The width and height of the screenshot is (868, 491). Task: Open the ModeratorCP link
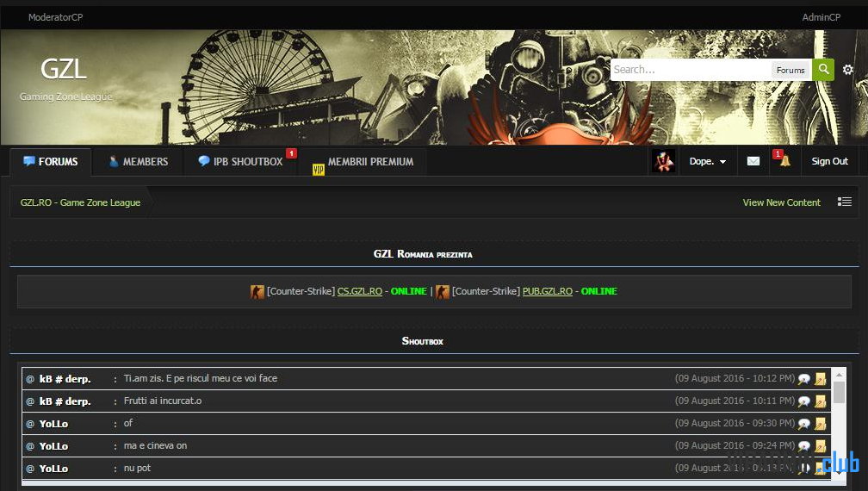pos(55,17)
